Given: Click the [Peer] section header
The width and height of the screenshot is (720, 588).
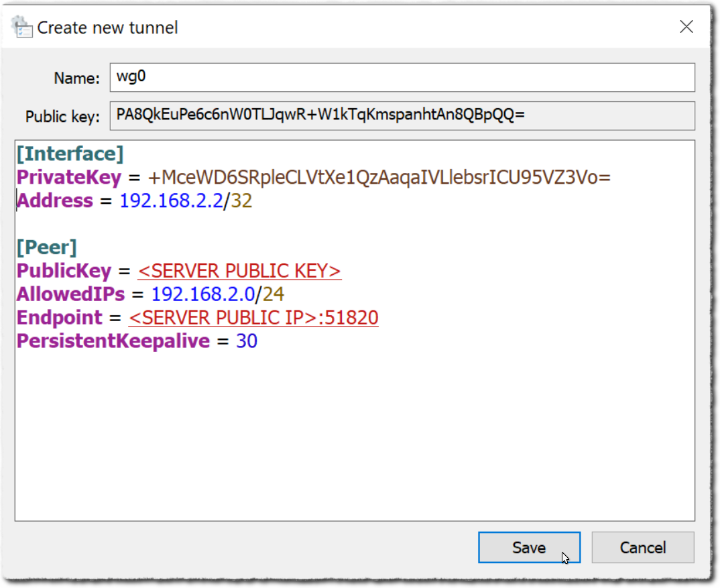Looking at the screenshot, I should pos(46,247).
